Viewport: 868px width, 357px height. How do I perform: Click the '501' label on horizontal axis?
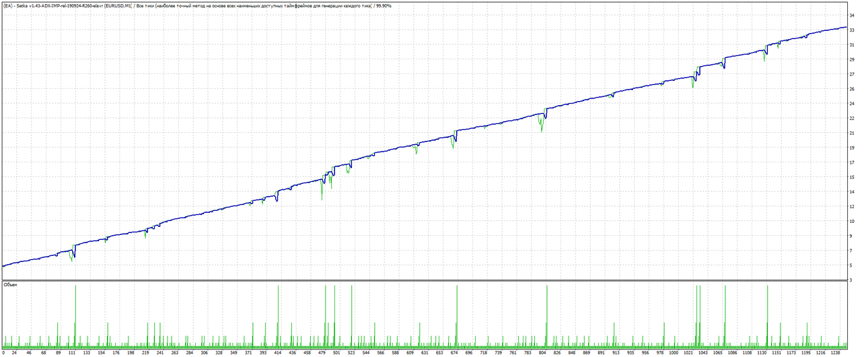coord(336,352)
